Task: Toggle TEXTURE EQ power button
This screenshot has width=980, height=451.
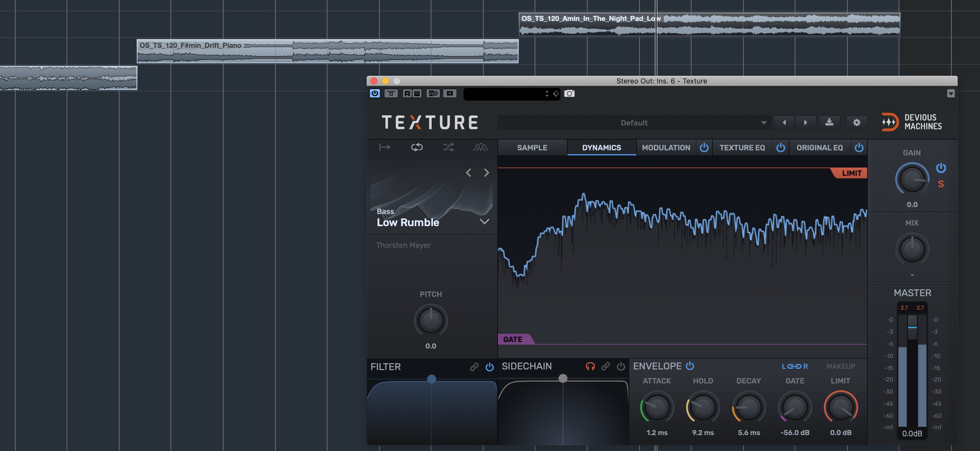Action: pyautogui.click(x=780, y=148)
